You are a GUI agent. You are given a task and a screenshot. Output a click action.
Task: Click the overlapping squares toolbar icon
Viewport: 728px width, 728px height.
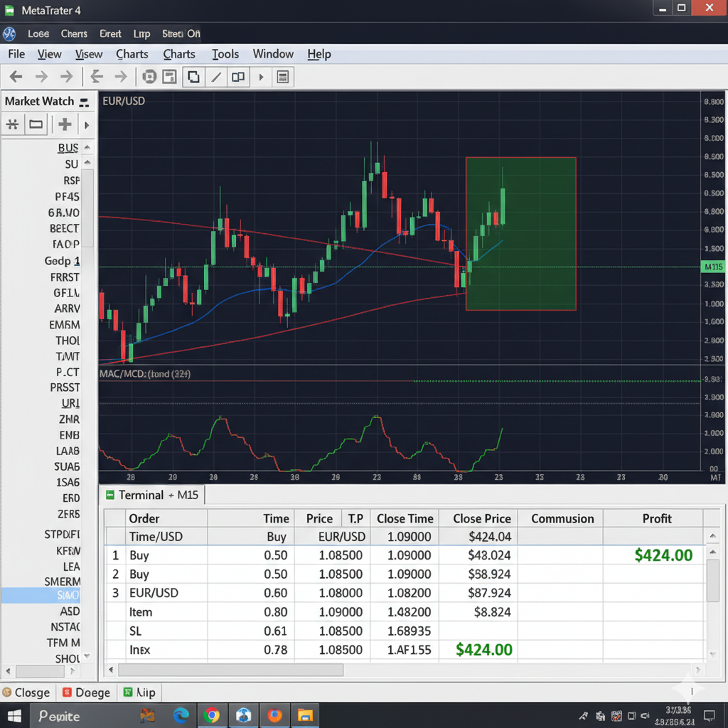[x=193, y=77]
